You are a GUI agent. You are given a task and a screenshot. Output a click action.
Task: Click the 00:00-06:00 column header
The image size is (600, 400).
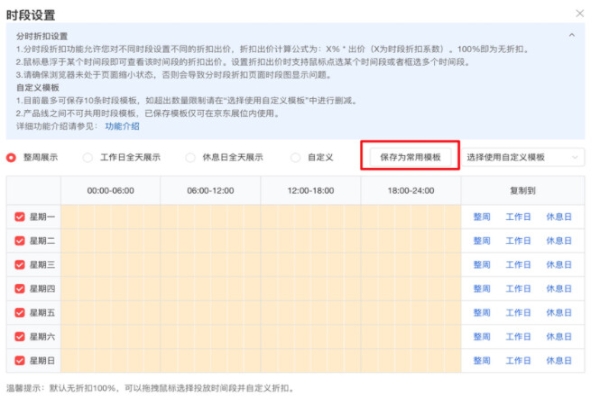click(111, 189)
